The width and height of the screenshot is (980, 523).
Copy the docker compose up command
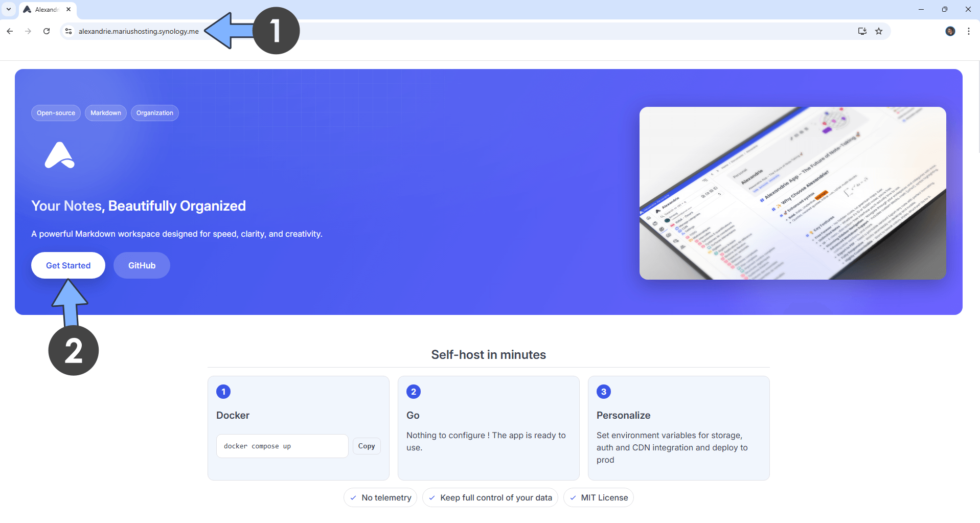[366, 446]
